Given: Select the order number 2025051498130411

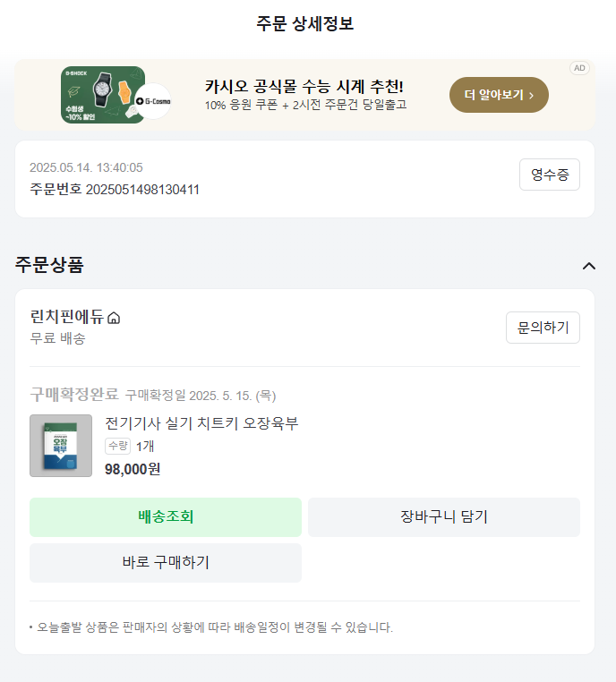Looking at the screenshot, I should click(142, 189).
